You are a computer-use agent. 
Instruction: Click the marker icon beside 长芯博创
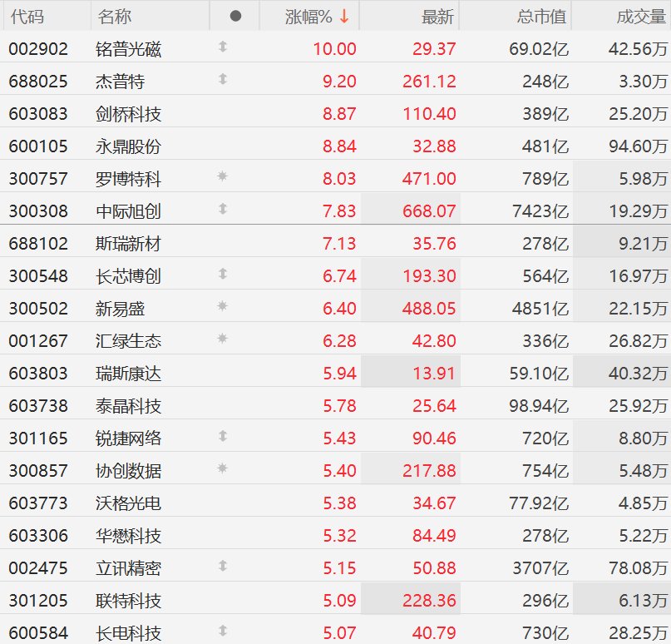point(223,274)
